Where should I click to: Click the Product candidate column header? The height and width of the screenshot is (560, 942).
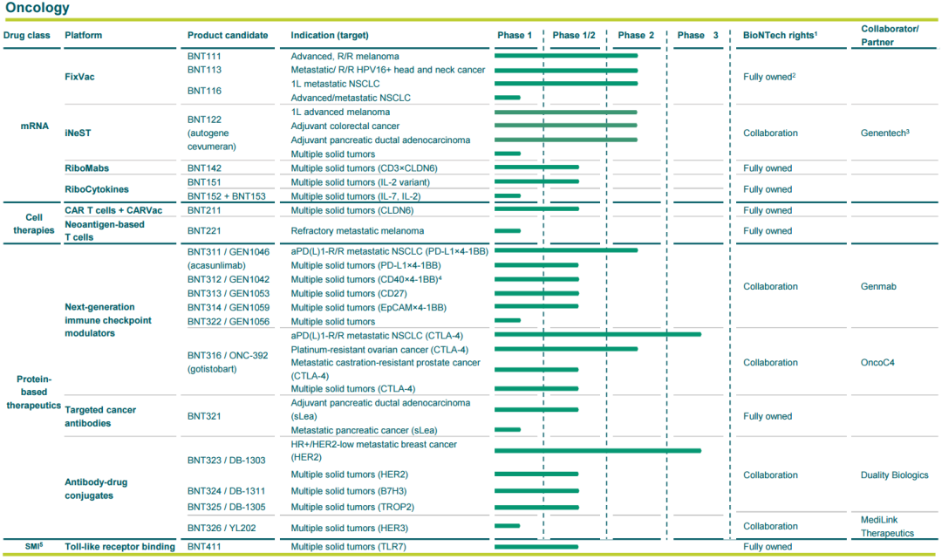(x=227, y=36)
